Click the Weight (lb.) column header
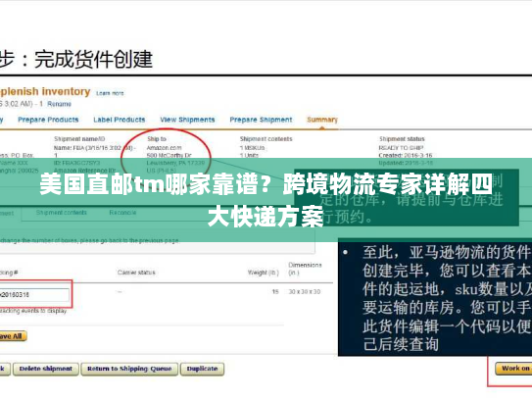 click(263, 273)
